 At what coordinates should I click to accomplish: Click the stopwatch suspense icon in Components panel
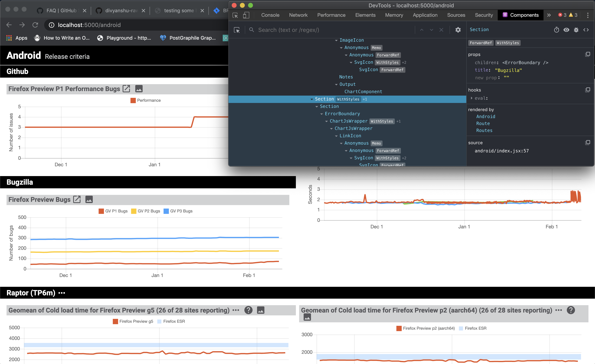557,30
